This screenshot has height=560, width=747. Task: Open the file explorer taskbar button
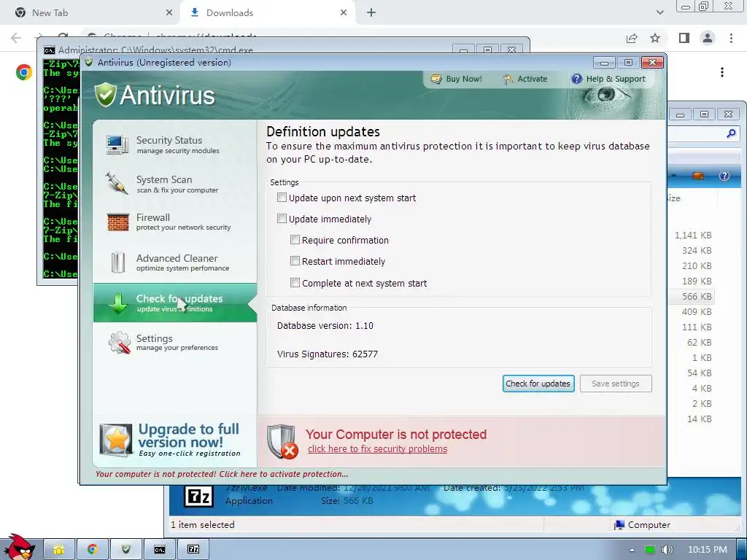click(x=59, y=550)
